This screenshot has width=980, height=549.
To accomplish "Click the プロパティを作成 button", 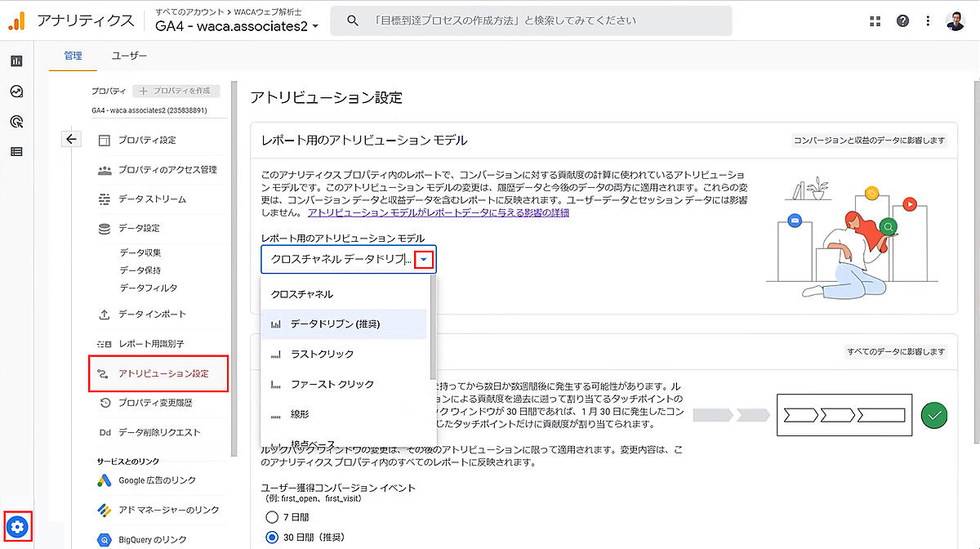I will (x=176, y=91).
